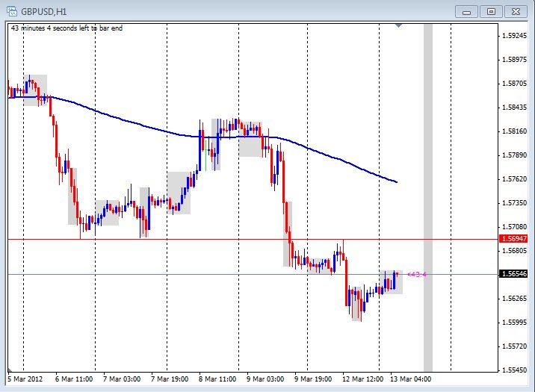535x392 pixels.
Task: Click the 1.55720 price scale value
Action: click(x=515, y=346)
